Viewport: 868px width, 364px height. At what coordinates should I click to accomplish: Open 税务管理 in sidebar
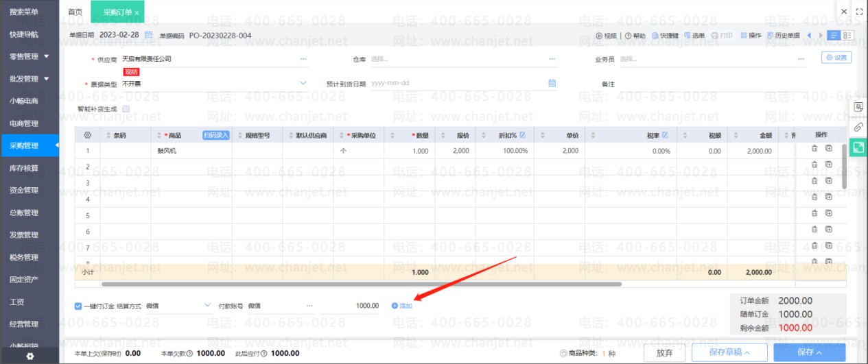pos(24,257)
